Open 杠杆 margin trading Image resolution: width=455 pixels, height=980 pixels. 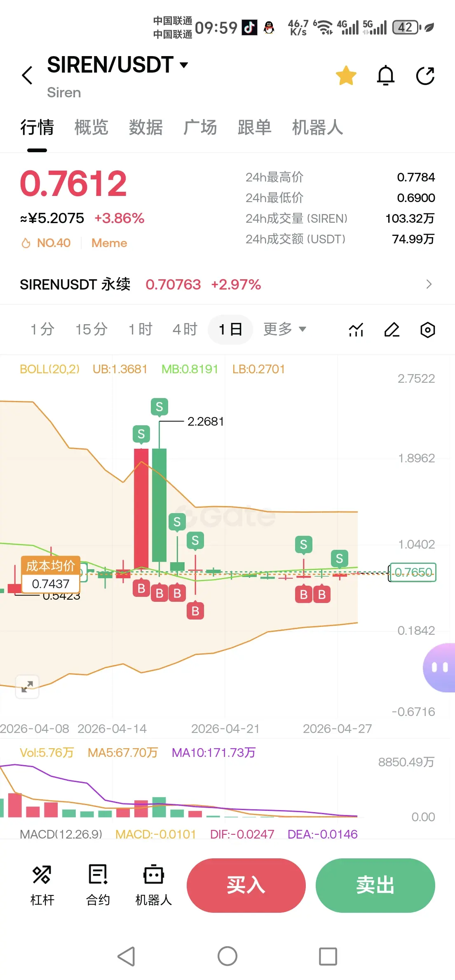pos(42,885)
